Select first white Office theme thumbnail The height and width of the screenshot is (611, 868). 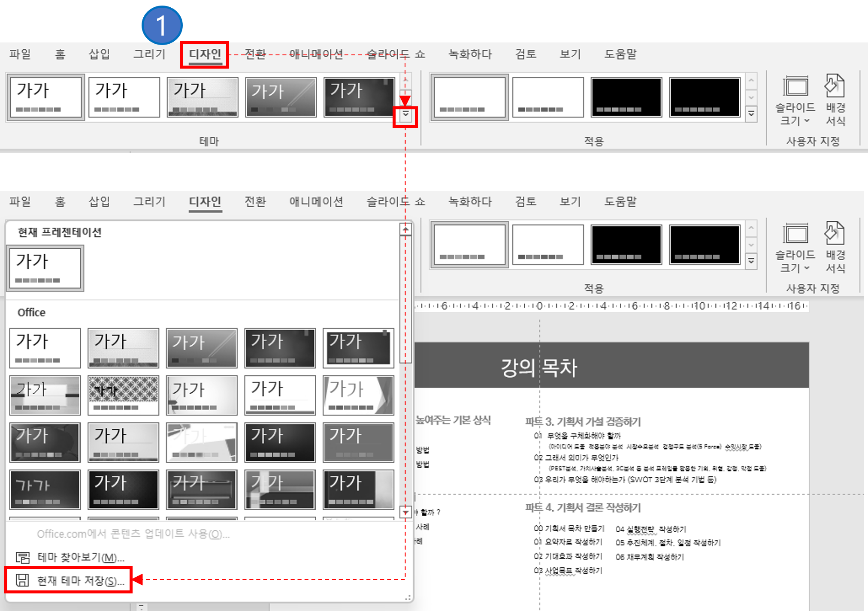pyautogui.click(x=45, y=348)
